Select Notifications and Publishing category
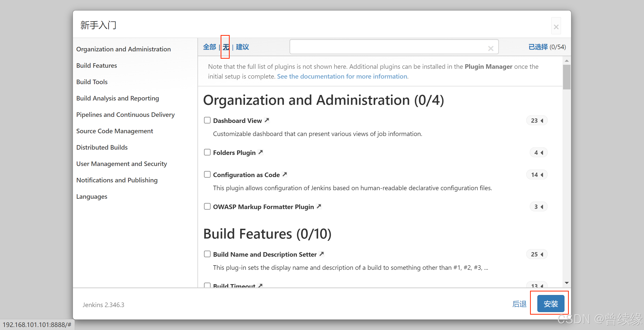This screenshot has height=330, width=644. pos(117,180)
